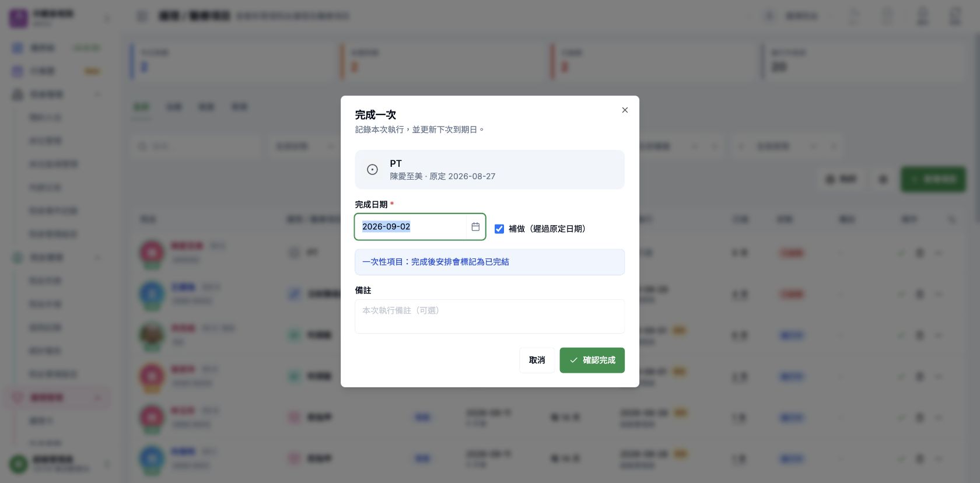Click the 一次性項目 info notice
The height and width of the screenshot is (483, 980).
[489, 262]
